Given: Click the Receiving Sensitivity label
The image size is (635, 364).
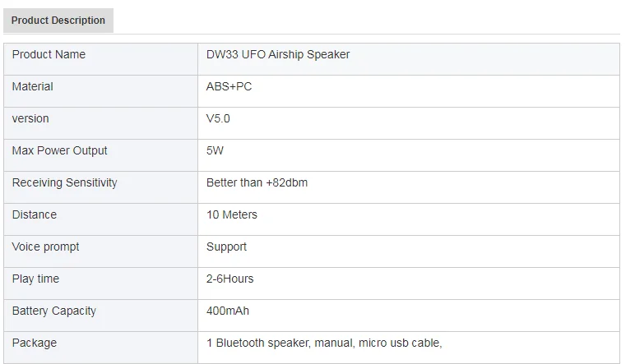Looking at the screenshot, I should click(64, 183).
